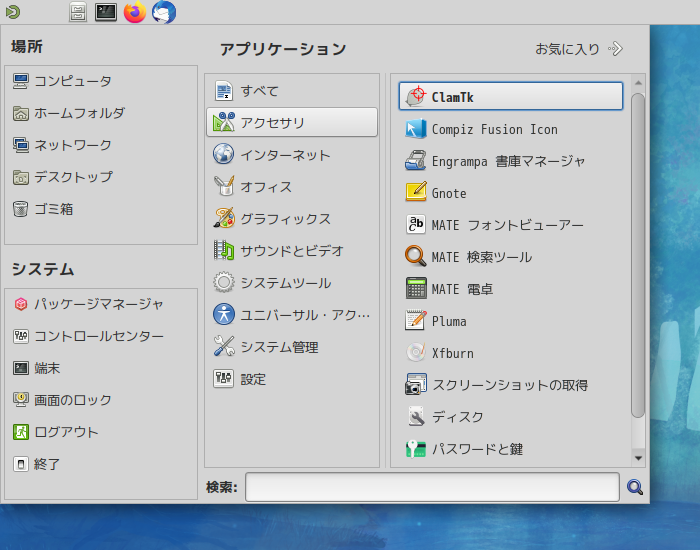Viewport: 700px width, 550px height.
Task: Select the システム管理 category
Action: click(292, 347)
